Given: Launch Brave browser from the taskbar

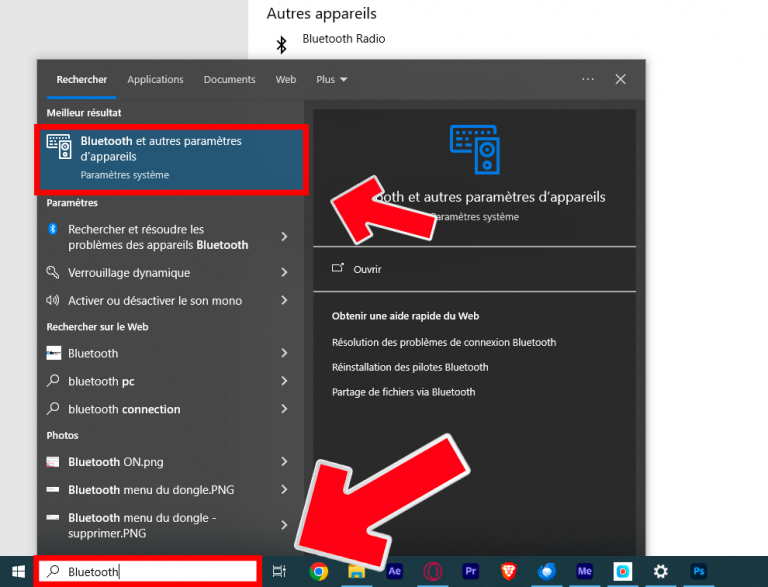Looking at the screenshot, I should [508, 571].
